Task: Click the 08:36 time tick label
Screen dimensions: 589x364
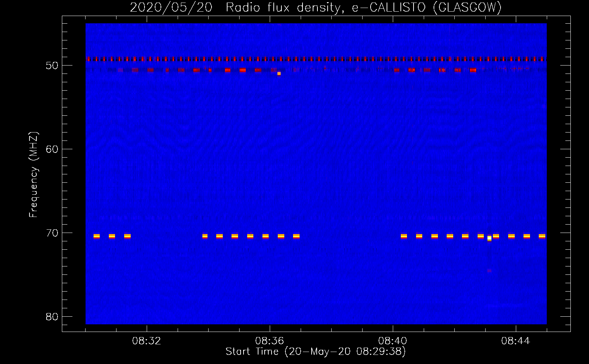Action: click(x=270, y=341)
